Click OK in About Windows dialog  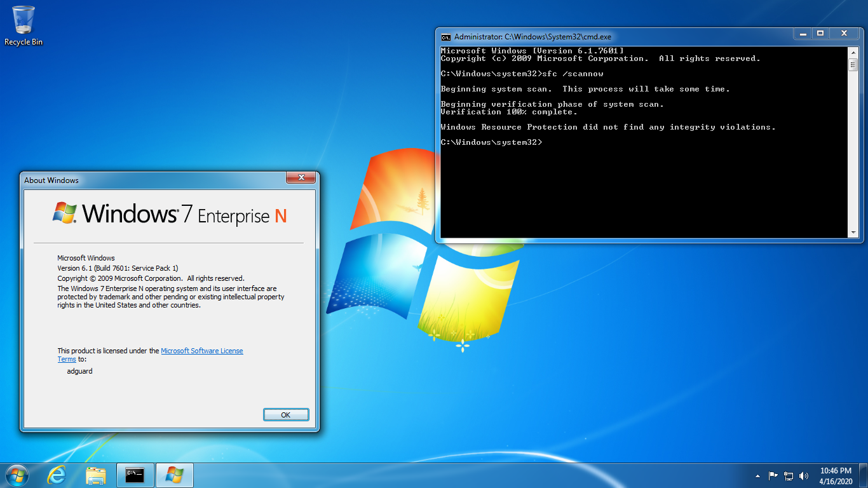pyautogui.click(x=286, y=415)
